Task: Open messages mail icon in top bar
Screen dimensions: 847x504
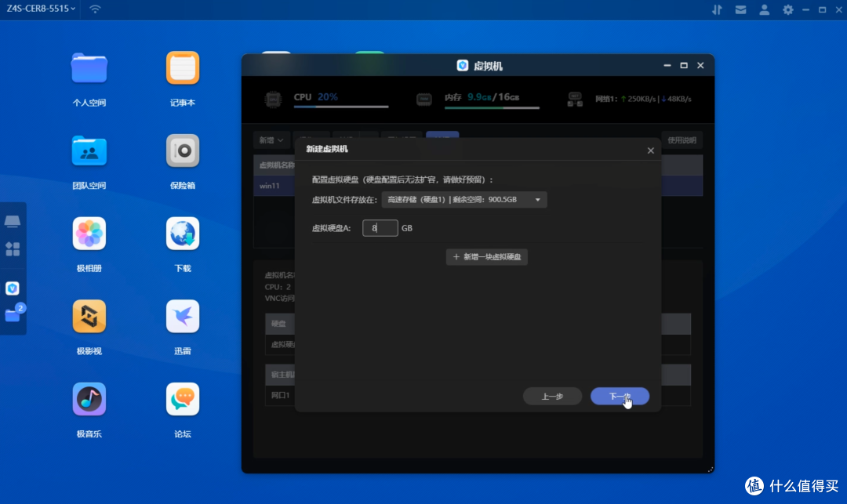Action: click(740, 9)
